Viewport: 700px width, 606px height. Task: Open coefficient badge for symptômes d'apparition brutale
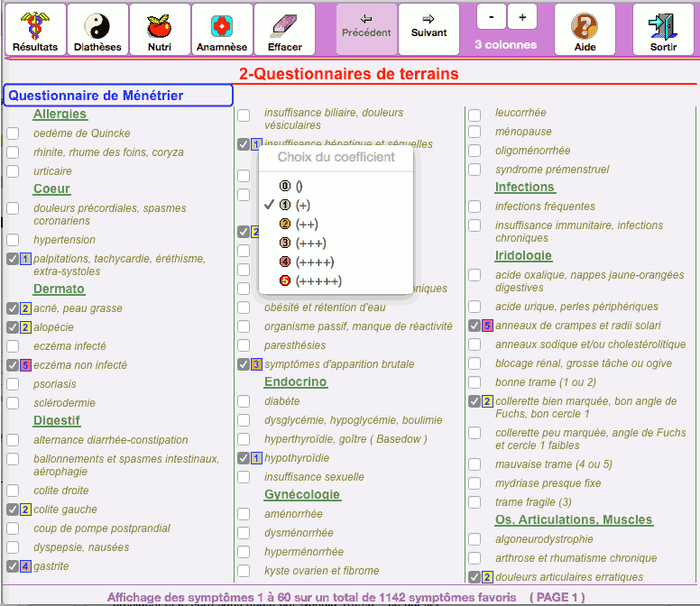coord(256,364)
